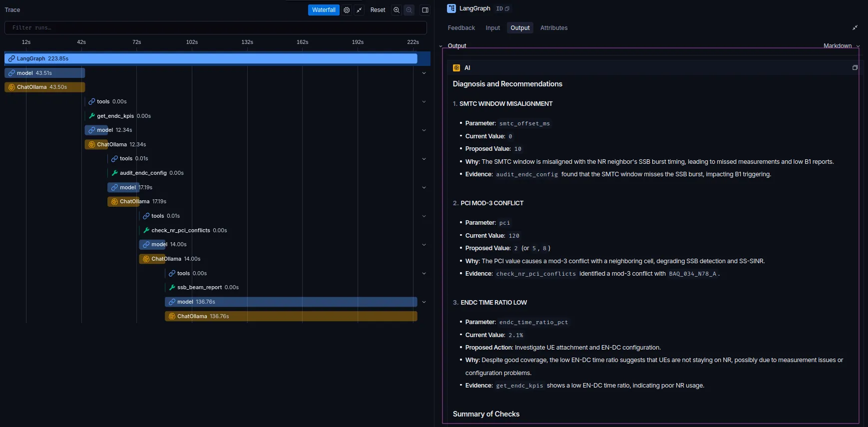Zoom out on the waterfall timeline
This screenshot has height=427, width=868.
coord(409,10)
